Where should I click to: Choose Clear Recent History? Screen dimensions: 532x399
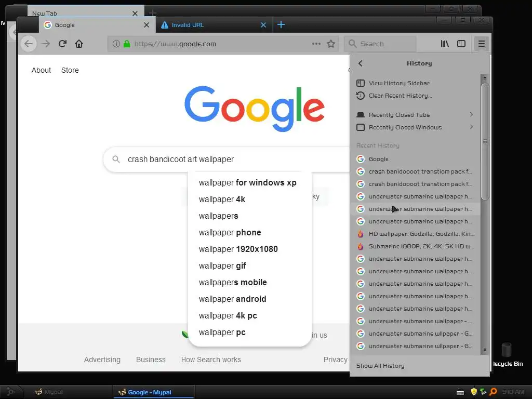(415, 96)
